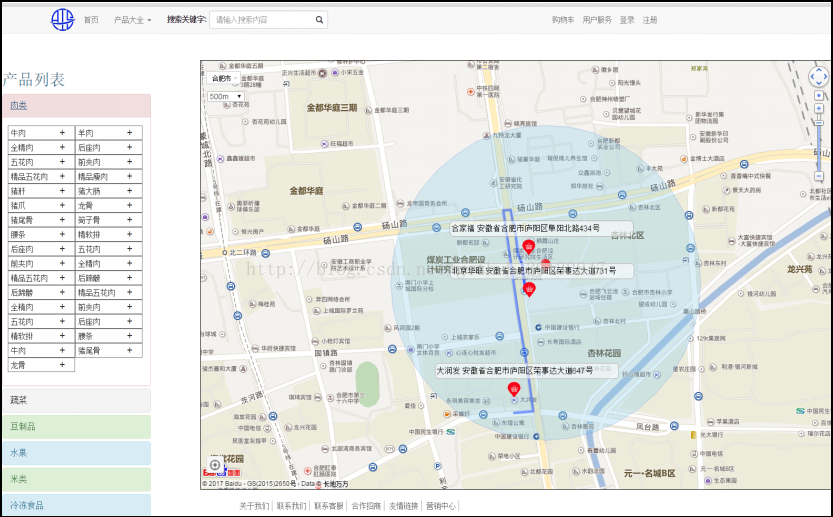Open the 营销中心 footer link
The image size is (833, 517).
pos(441,506)
